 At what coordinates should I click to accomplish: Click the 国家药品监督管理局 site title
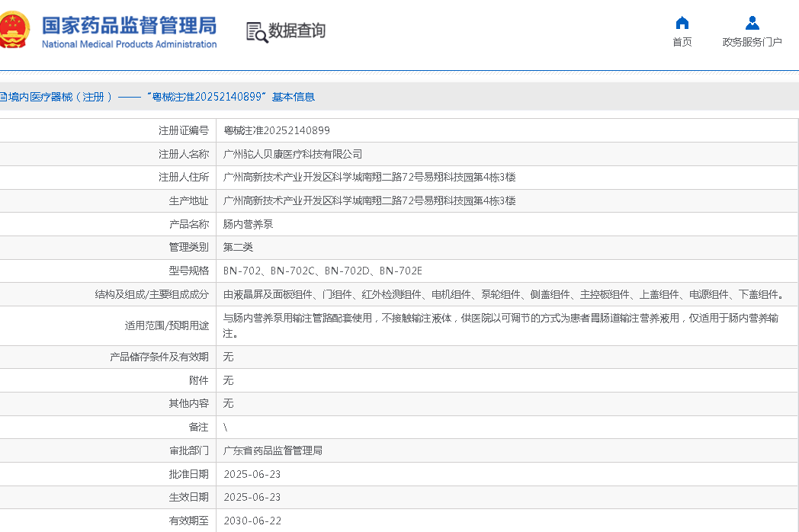tap(129, 25)
